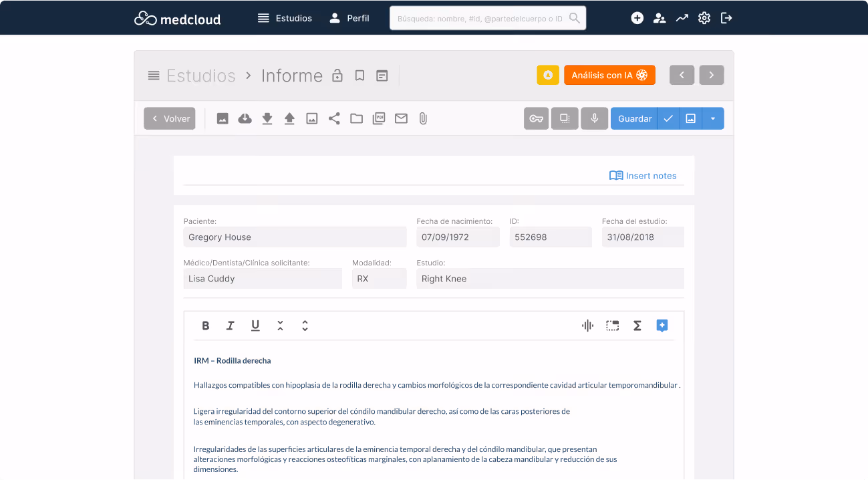
Task: Click the audio waveform icon in editor
Action: click(x=587, y=326)
